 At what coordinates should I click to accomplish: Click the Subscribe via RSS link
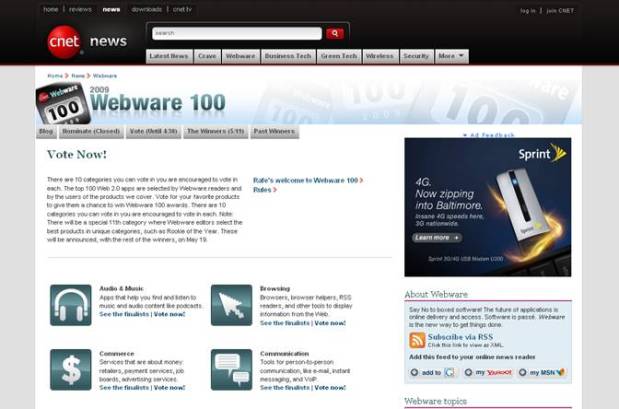point(460,337)
